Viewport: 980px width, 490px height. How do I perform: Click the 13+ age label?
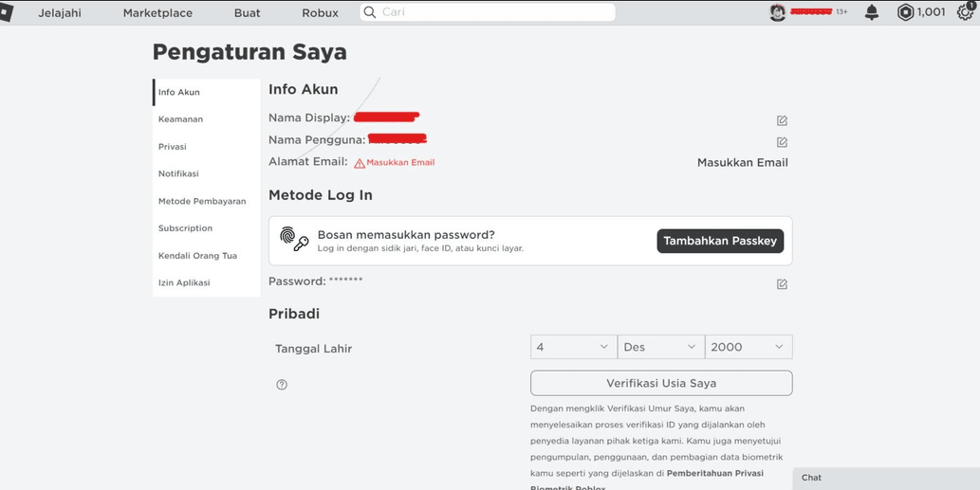tap(841, 12)
